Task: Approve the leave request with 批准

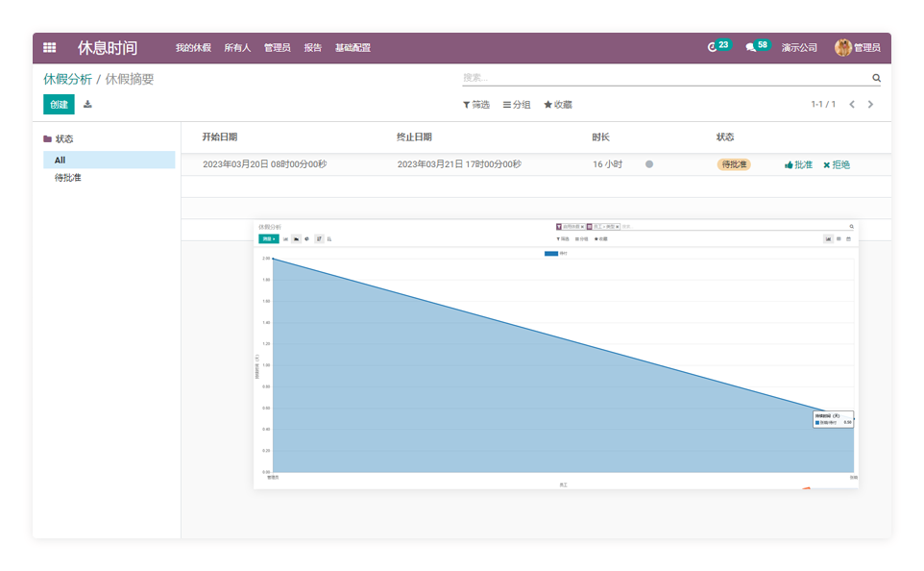Action: [798, 164]
